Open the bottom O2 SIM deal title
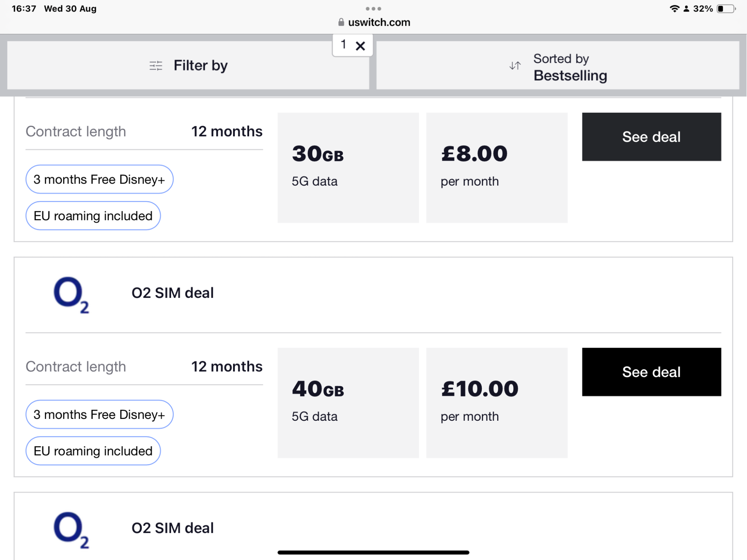Viewport: 747px width, 560px height. (x=173, y=528)
